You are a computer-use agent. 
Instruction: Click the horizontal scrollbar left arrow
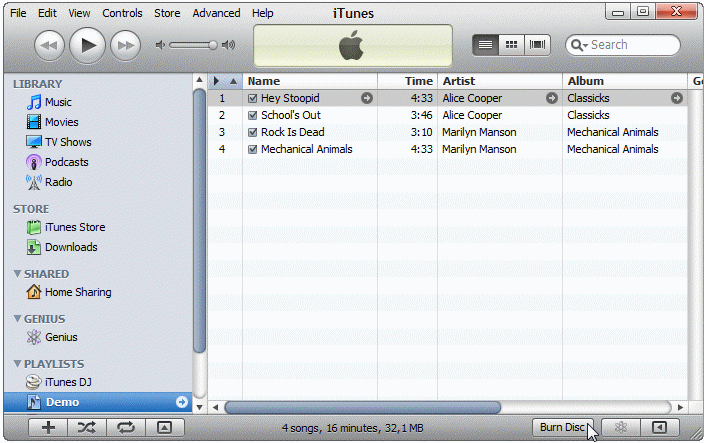(x=216, y=408)
